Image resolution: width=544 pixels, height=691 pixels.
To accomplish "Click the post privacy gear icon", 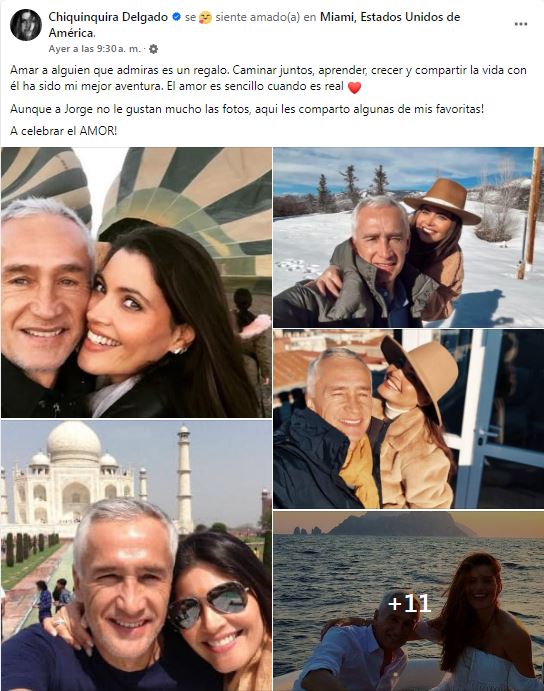I will [x=153, y=49].
